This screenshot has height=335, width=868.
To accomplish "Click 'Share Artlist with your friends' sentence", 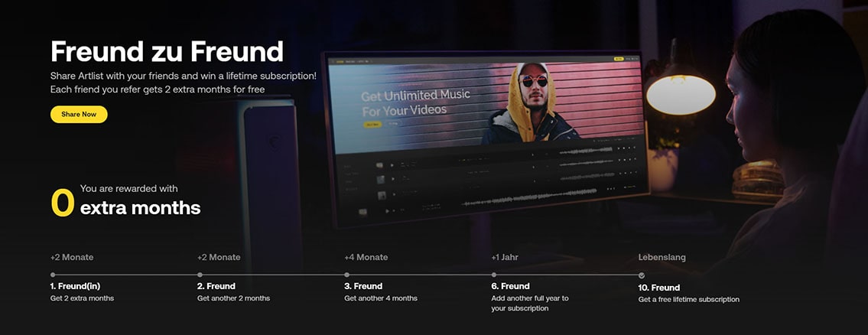I will (x=184, y=76).
